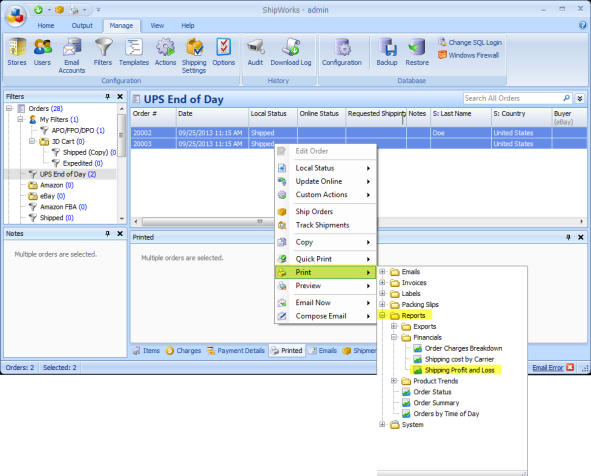Click Change SQL Login
This screenshot has height=476, width=591.
click(470, 42)
